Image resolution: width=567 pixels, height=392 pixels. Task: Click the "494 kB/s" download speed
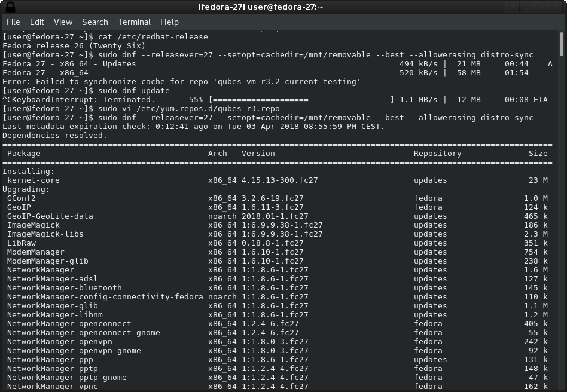tap(419, 64)
